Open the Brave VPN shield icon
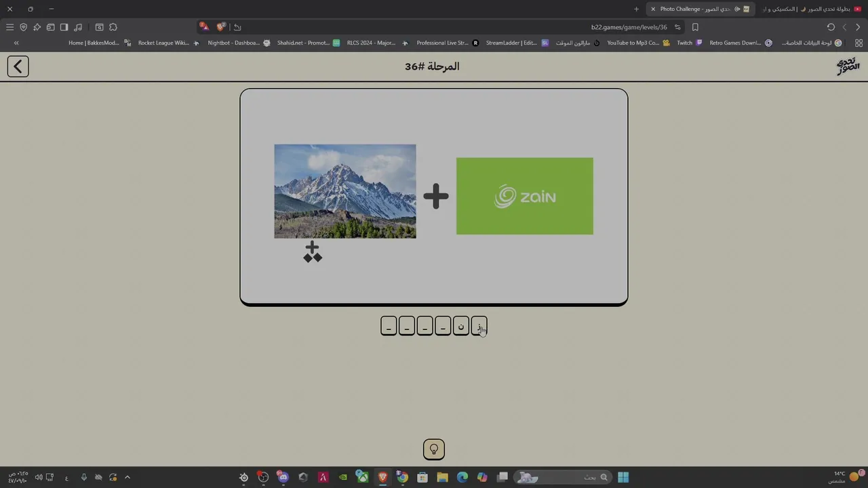This screenshot has height=488, width=868. pos(23,27)
